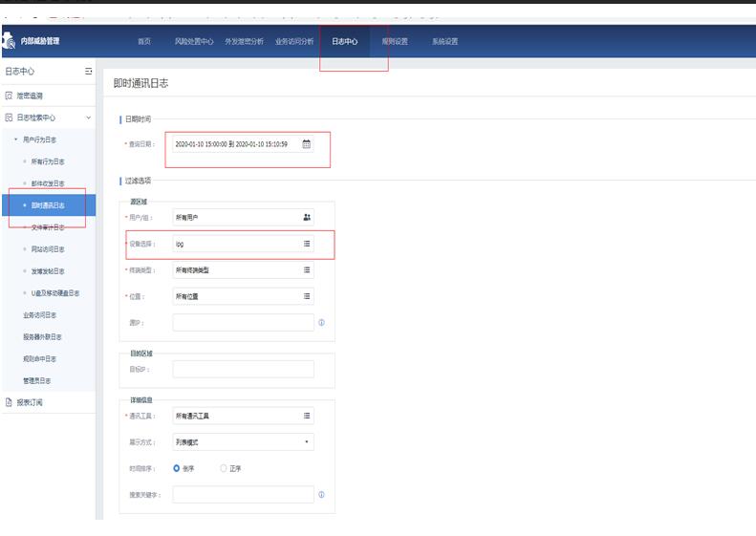
Task: Click the 过滤选项 section heading
Action: (138, 181)
